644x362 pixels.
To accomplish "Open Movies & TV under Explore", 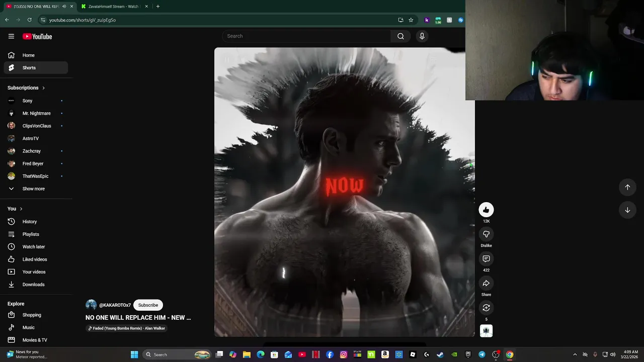I will (36, 340).
